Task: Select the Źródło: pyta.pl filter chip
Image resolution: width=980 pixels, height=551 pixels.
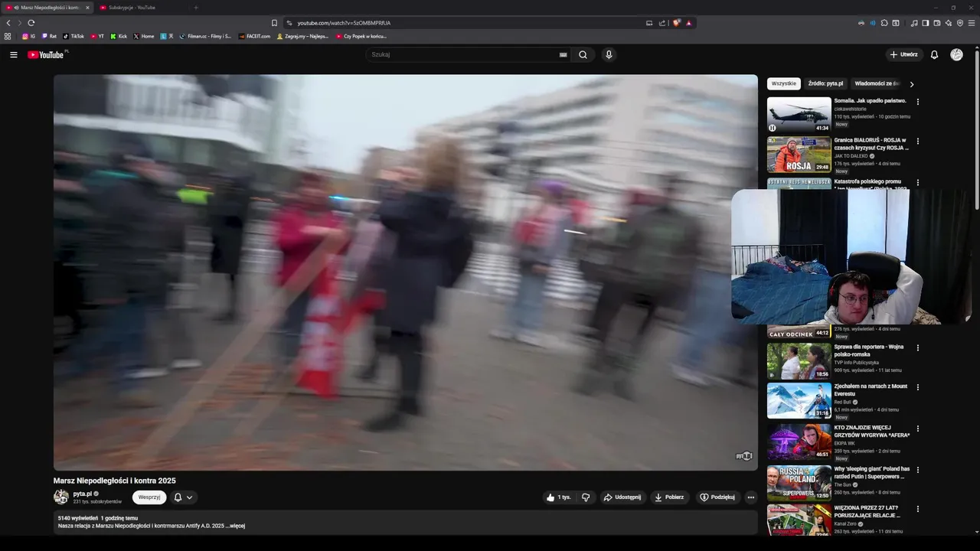Action: 825,83
